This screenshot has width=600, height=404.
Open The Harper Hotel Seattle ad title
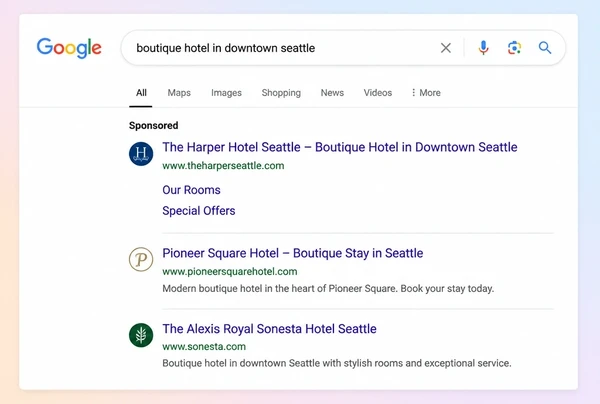[x=340, y=147]
